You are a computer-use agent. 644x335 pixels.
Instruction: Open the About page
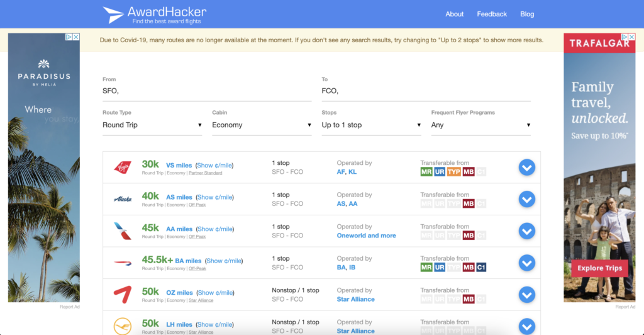point(455,14)
